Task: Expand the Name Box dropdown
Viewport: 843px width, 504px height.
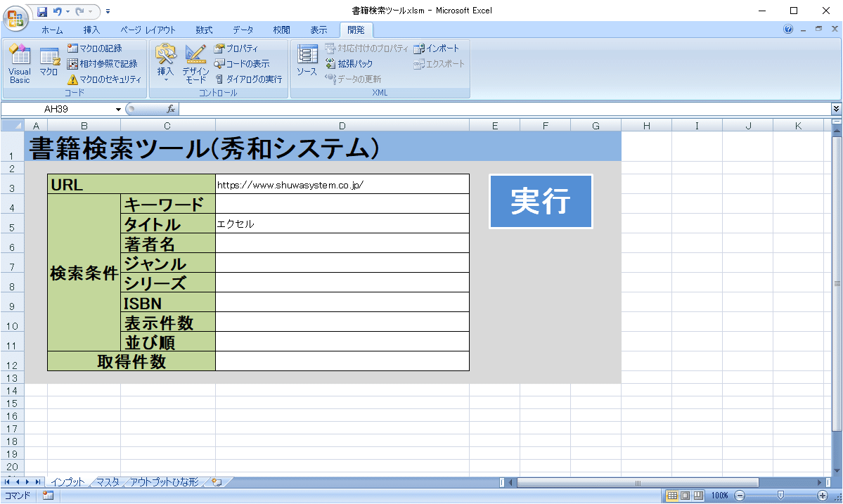Action: point(117,109)
